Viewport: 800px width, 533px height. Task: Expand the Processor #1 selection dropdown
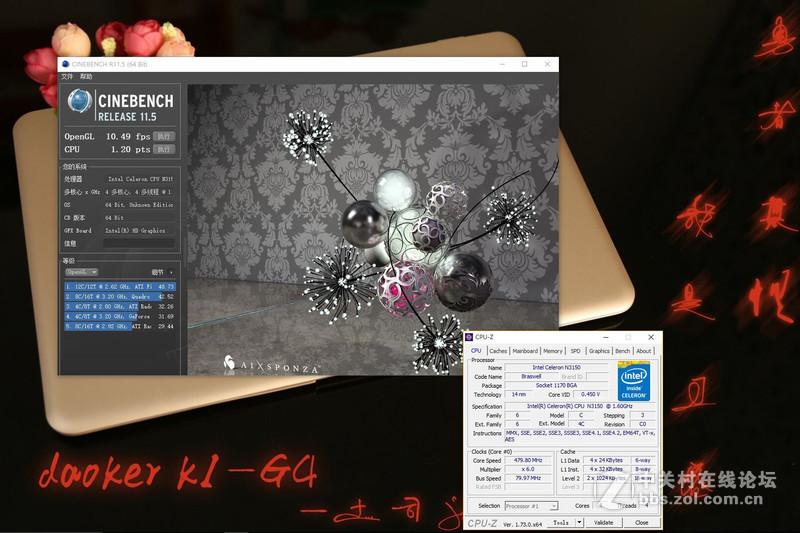pyautogui.click(x=531, y=506)
